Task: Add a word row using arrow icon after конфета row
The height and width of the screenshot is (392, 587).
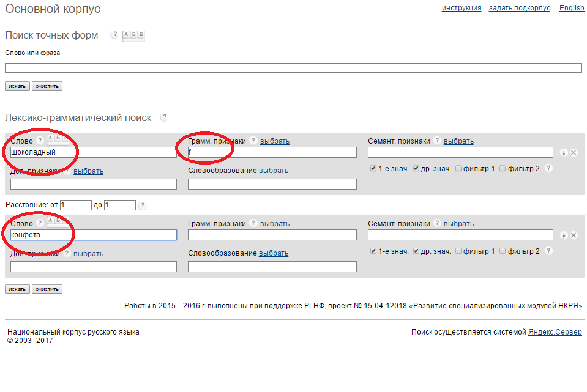Action: click(x=564, y=235)
